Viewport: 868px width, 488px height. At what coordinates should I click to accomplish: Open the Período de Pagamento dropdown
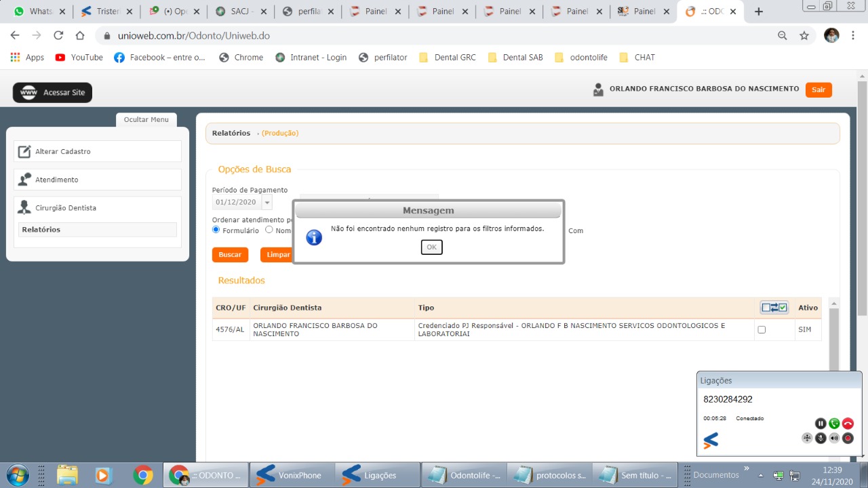click(x=267, y=203)
